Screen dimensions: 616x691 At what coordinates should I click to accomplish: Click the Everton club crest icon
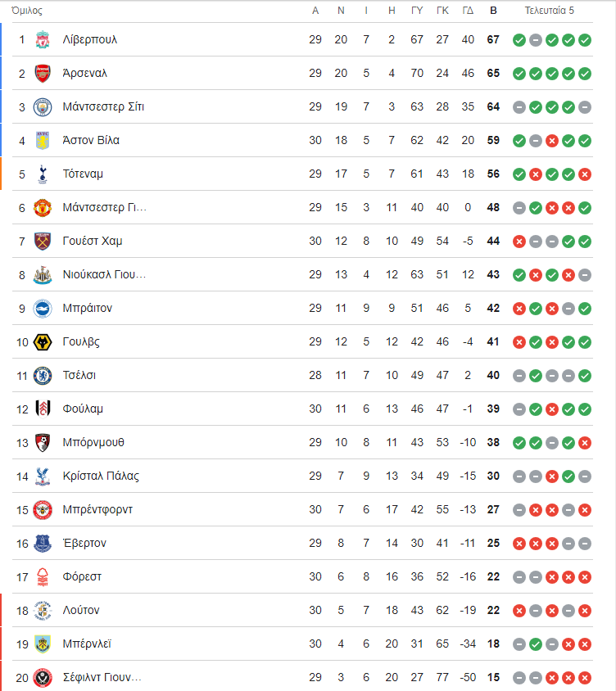pos(43,544)
